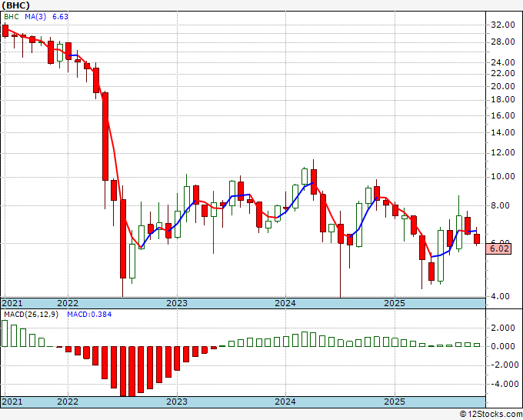Click the 18.00 price axis label
523x420 pixels.
(x=503, y=99)
